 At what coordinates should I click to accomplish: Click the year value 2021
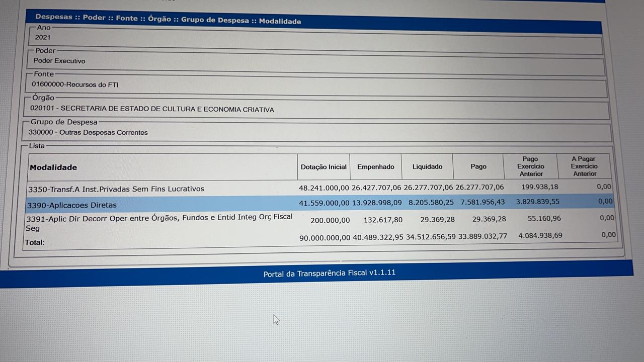(x=43, y=37)
